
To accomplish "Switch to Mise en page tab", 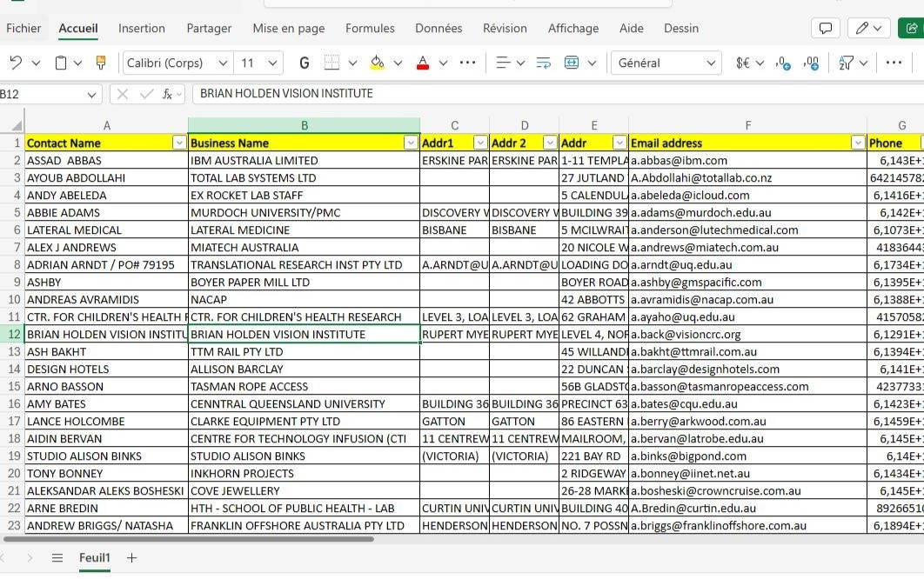I will [289, 29].
